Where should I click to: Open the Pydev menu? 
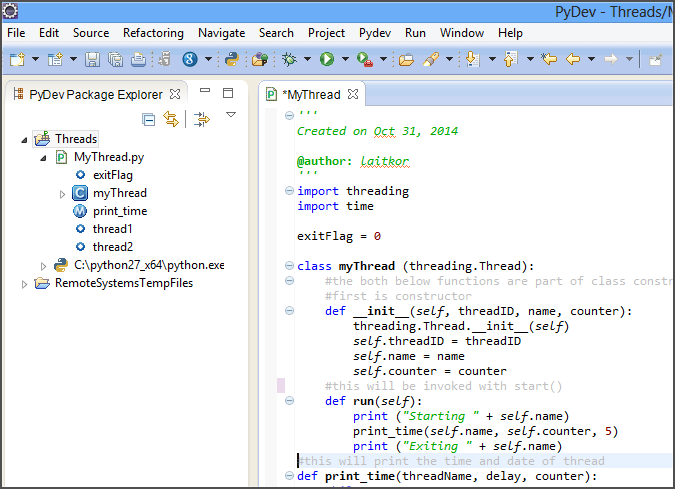pos(374,33)
